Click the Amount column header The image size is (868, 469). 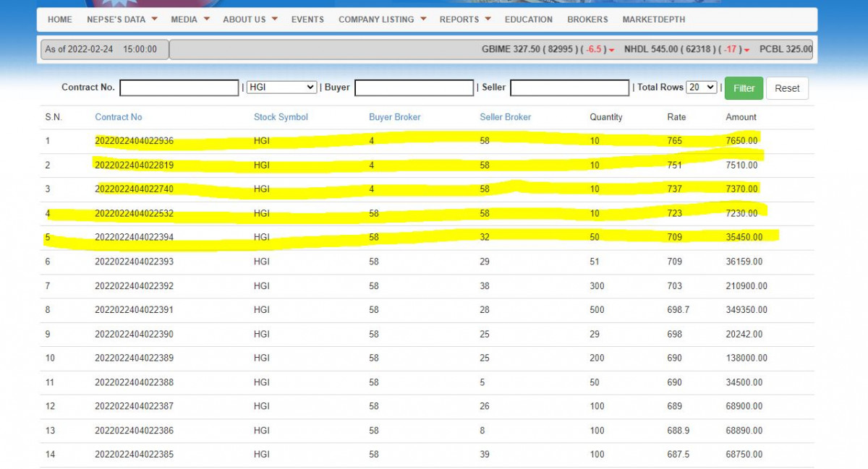[x=741, y=117]
